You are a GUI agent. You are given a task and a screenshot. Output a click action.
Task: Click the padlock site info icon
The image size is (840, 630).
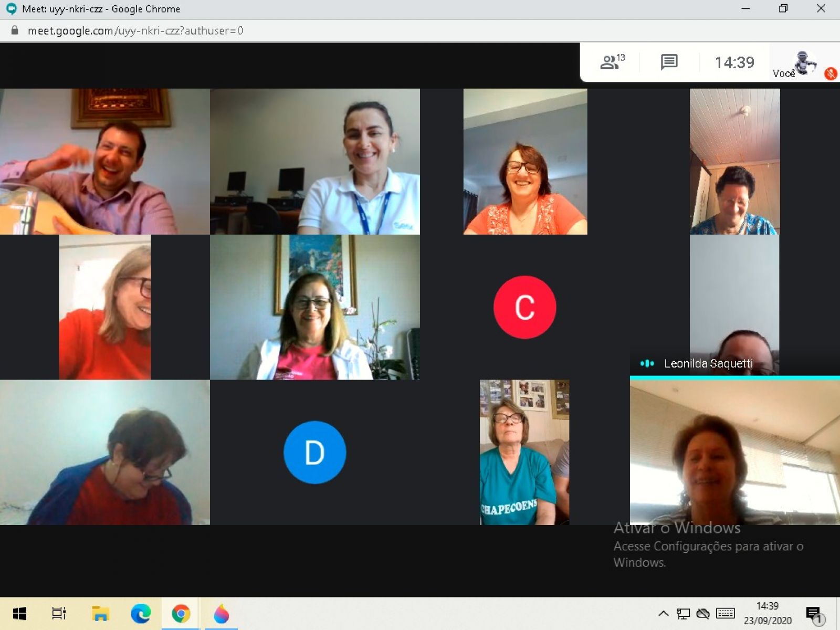[x=15, y=30]
